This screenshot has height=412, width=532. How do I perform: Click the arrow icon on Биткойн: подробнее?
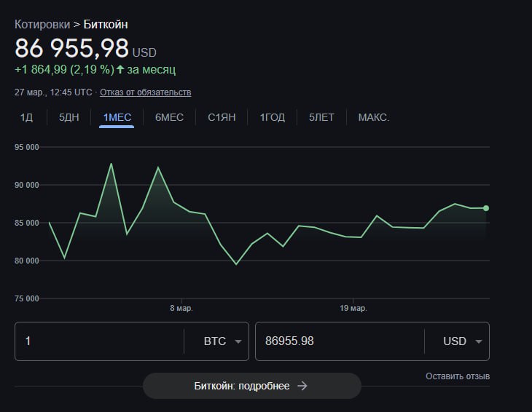pyautogui.click(x=302, y=386)
